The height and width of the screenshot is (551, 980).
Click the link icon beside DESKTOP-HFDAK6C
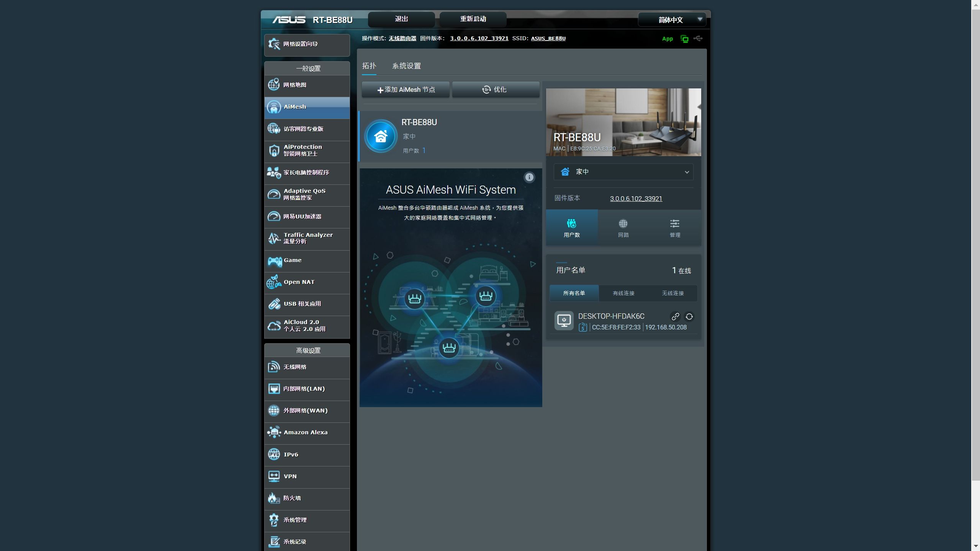675,316
